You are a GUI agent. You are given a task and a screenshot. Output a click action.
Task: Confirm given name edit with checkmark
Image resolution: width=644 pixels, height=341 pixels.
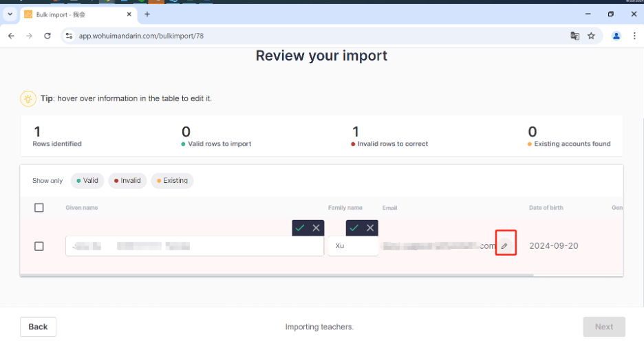pyautogui.click(x=299, y=228)
